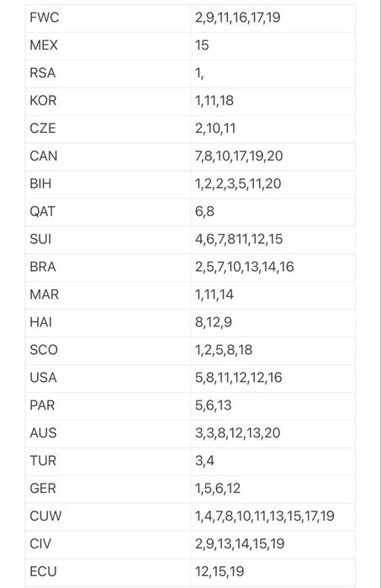381x588 pixels.
Task: Click the KOR numbers cell 1,11,18
Action: (273, 101)
